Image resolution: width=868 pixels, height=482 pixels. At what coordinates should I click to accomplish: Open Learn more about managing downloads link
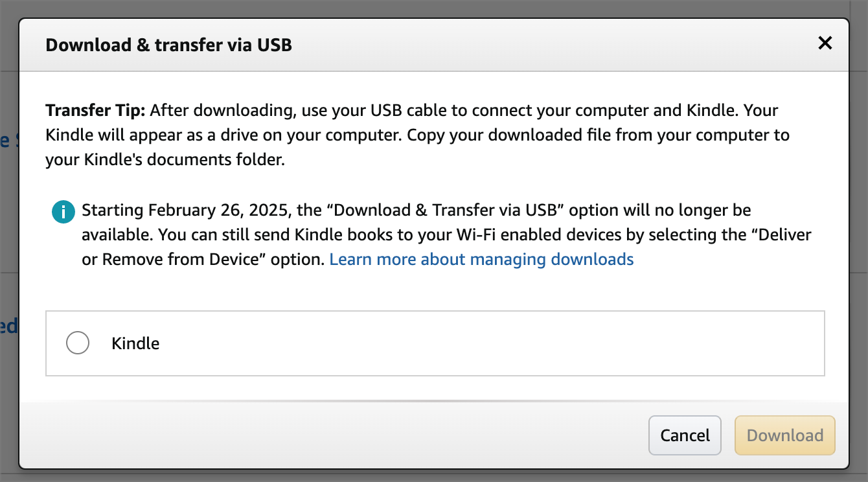481,259
